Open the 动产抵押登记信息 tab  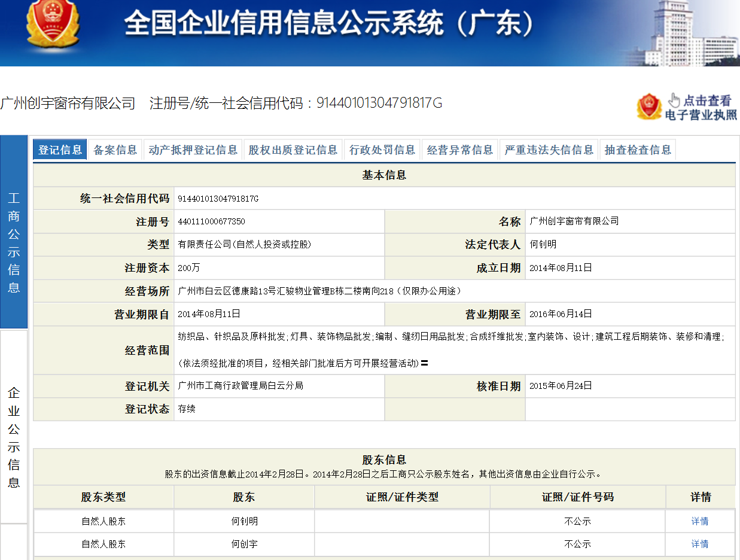pyautogui.click(x=193, y=150)
